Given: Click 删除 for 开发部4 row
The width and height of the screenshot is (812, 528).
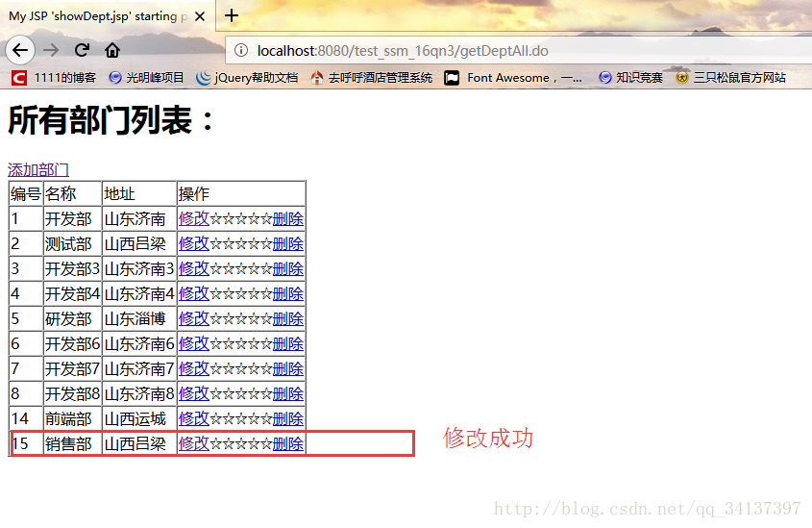Looking at the screenshot, I should coord(288,293).
